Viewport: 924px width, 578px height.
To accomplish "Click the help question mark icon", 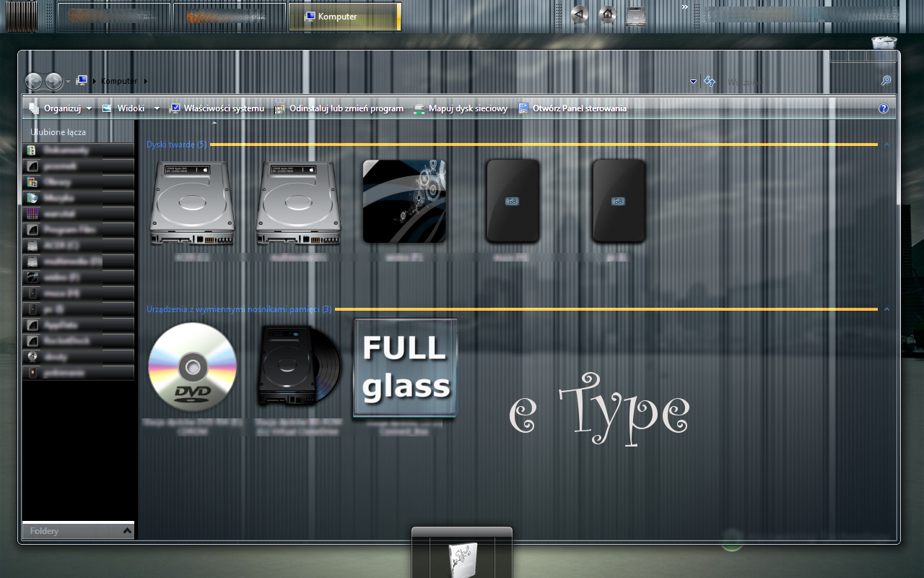I will click(884, 108).
